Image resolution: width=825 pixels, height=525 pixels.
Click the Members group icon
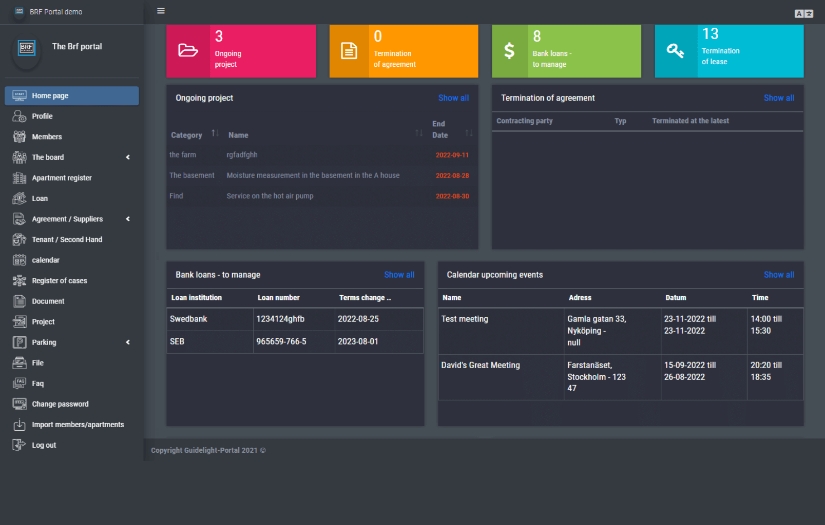click(x=19, y=137)
